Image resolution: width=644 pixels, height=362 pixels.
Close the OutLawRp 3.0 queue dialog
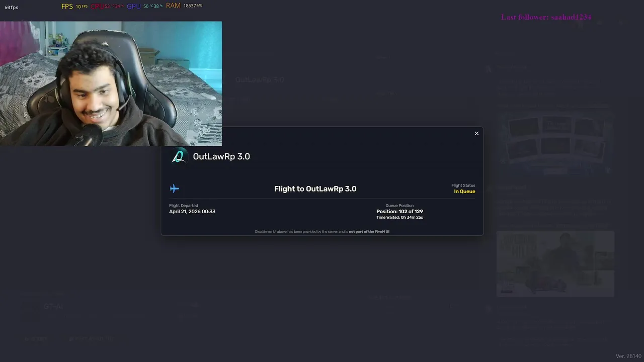pos(476,133)
